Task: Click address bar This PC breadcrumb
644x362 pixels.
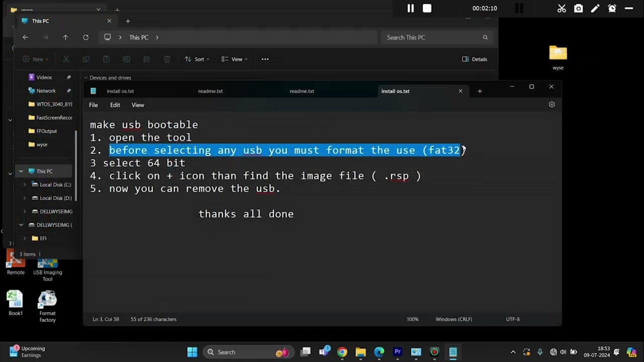Action: (x=138, y=37)
